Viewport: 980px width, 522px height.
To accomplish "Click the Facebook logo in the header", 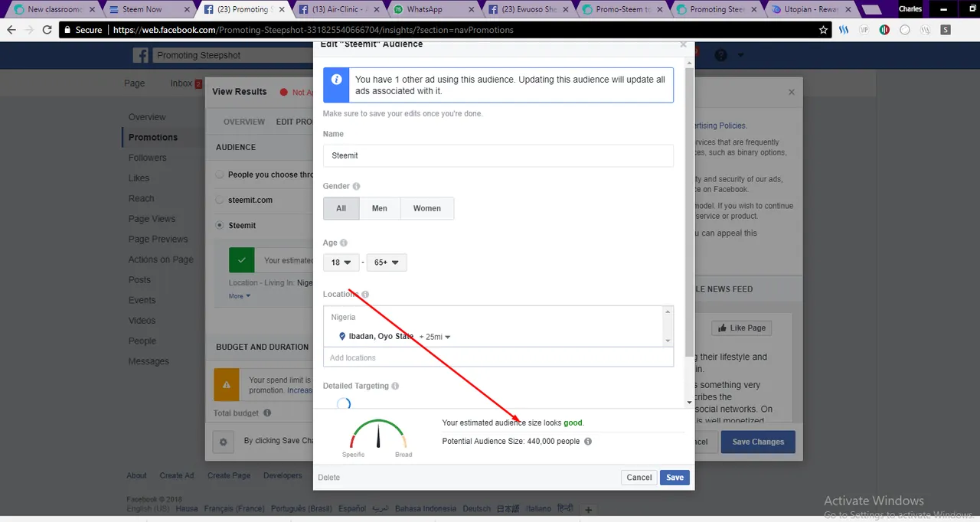I will tap(140, 55).
